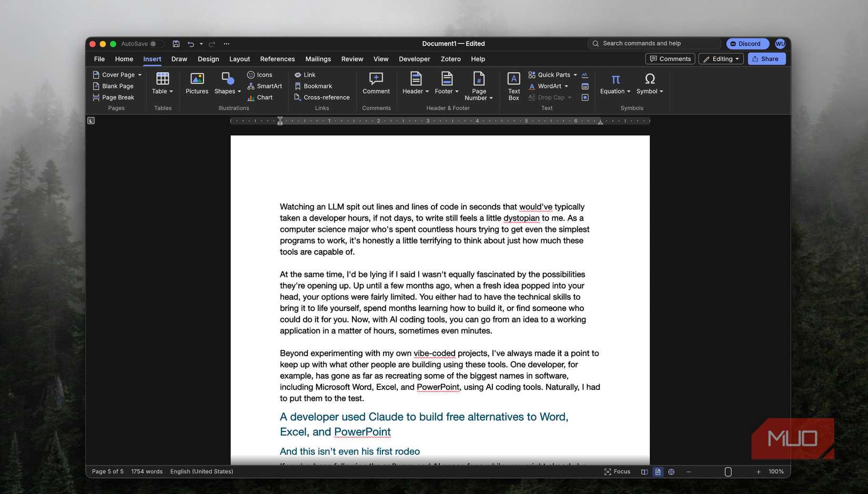The width and height of the screenshot is (868, 494).
Task: Insert a Chart from Illustrations
Action: 260,97
